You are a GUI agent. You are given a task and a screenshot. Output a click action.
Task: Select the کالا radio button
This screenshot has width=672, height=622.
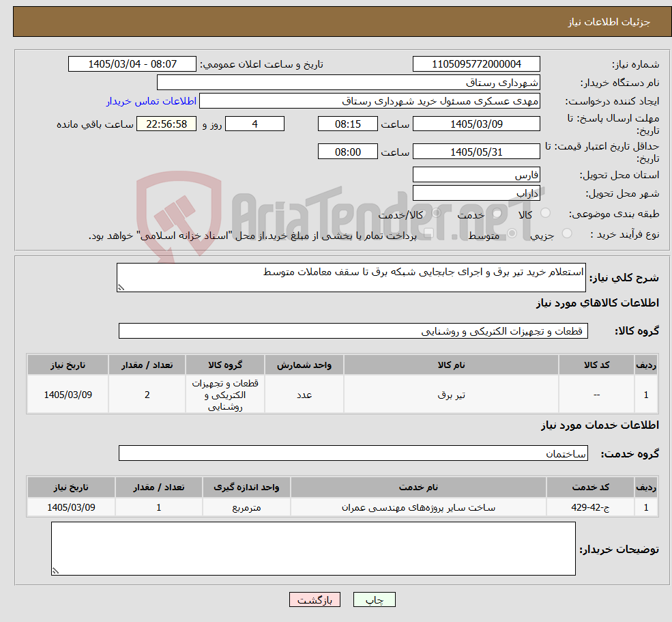(546, 213)
